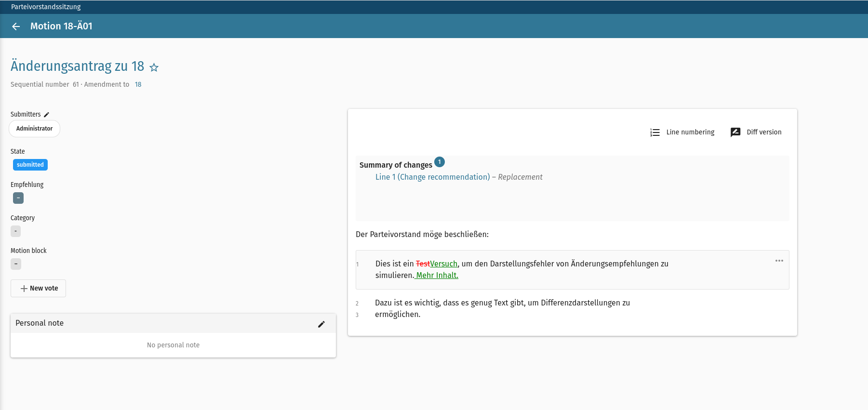Viewport: 868px width, 410px height.
Task: Click the Line numbering list icon
Action: pyautogui.click(x=654, y=132)
